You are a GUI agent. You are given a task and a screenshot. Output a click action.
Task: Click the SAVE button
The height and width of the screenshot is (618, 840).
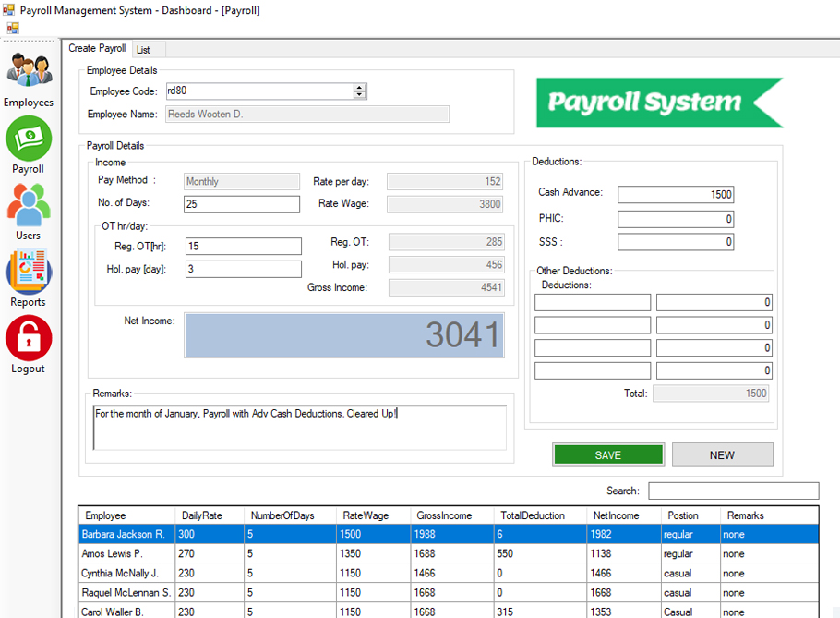[x=607, y=454]
